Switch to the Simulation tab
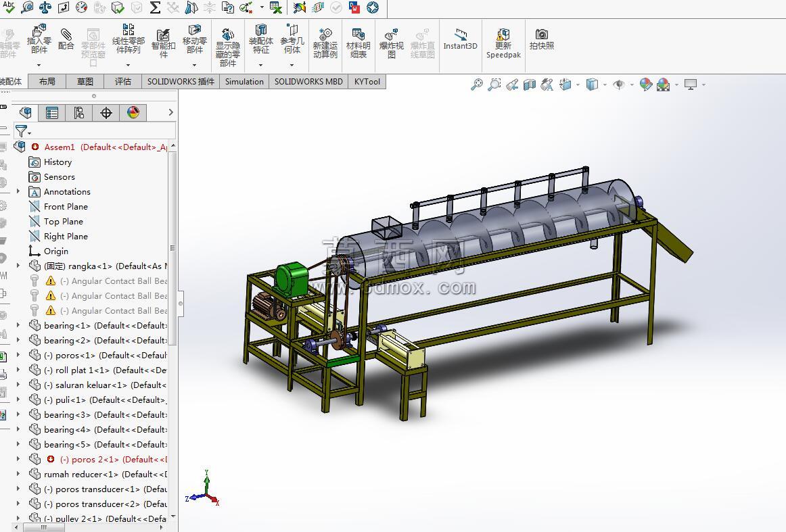786x532 pixels. 244,82
